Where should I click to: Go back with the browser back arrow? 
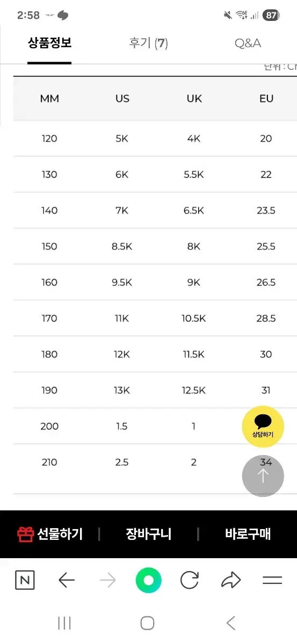(66, 580)
